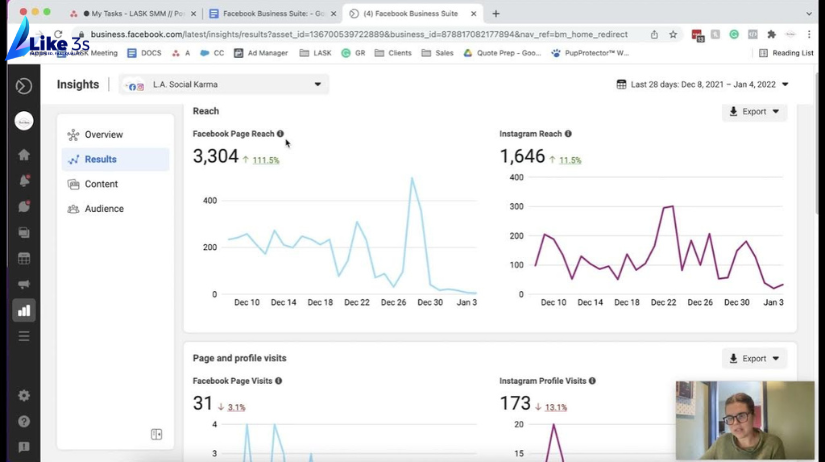Open the DOCS bookmark
This screenshot has height=462, width=825.
click(x=144, y=53)
